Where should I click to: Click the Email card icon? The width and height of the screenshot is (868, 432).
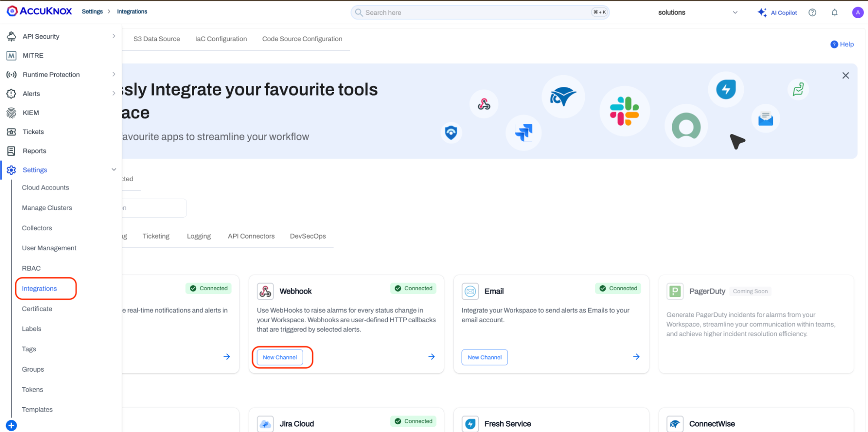(x=470, y=291)
